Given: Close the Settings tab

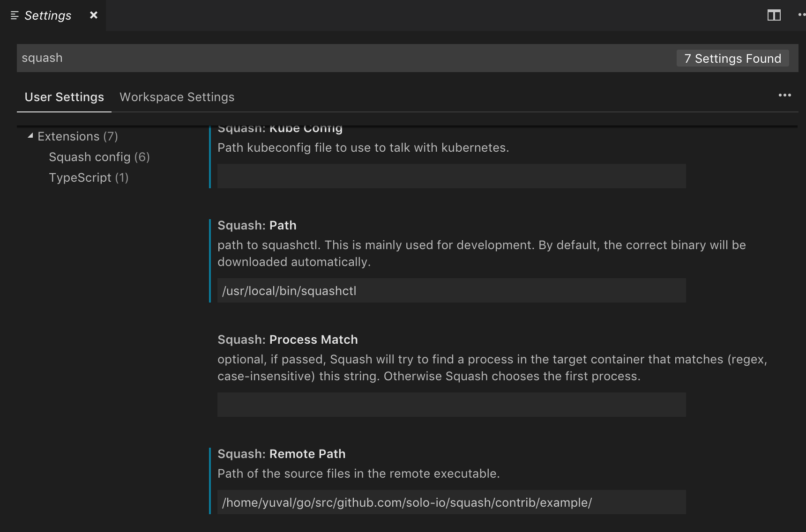Looking at the screenshot, I should [94, 15].
